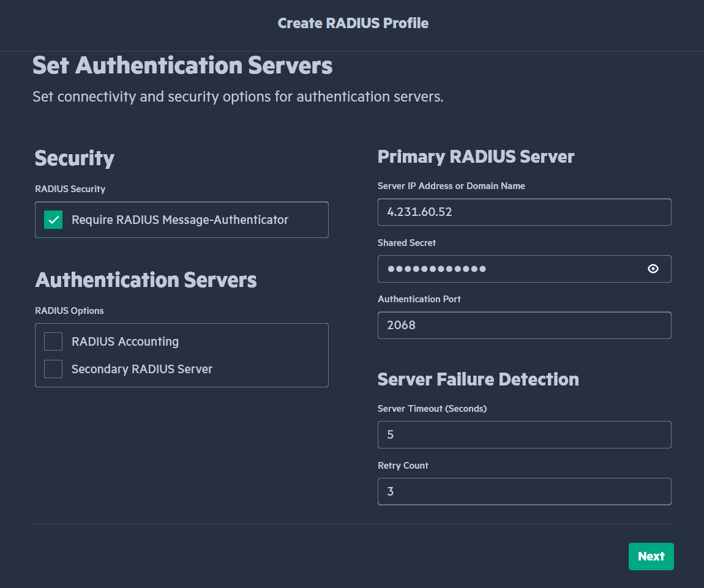704x588 pixels.
Task: Click the Next button
Action: point(651,556)
